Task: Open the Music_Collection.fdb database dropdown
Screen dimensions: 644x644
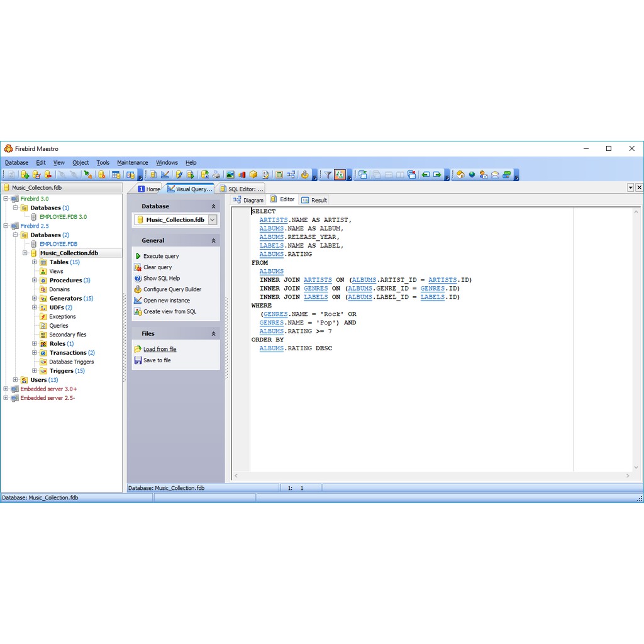Action: click(x=213, y=219)
